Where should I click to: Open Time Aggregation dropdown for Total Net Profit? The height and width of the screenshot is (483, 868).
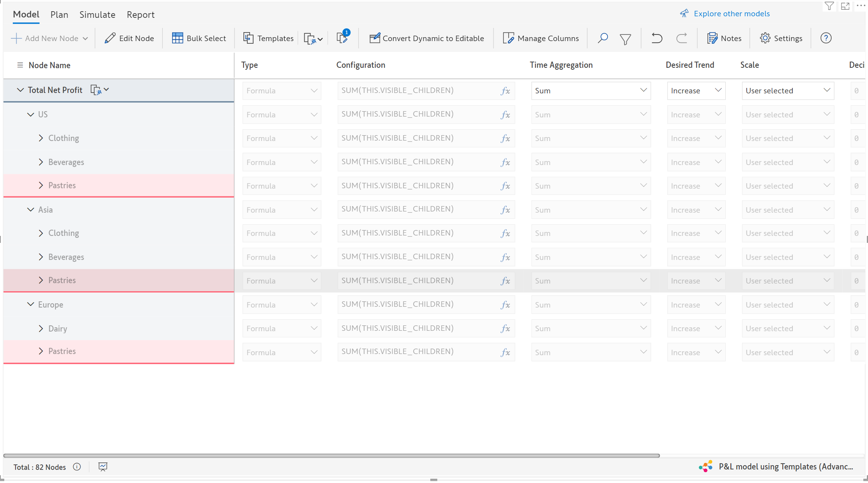tap(590, 91)
